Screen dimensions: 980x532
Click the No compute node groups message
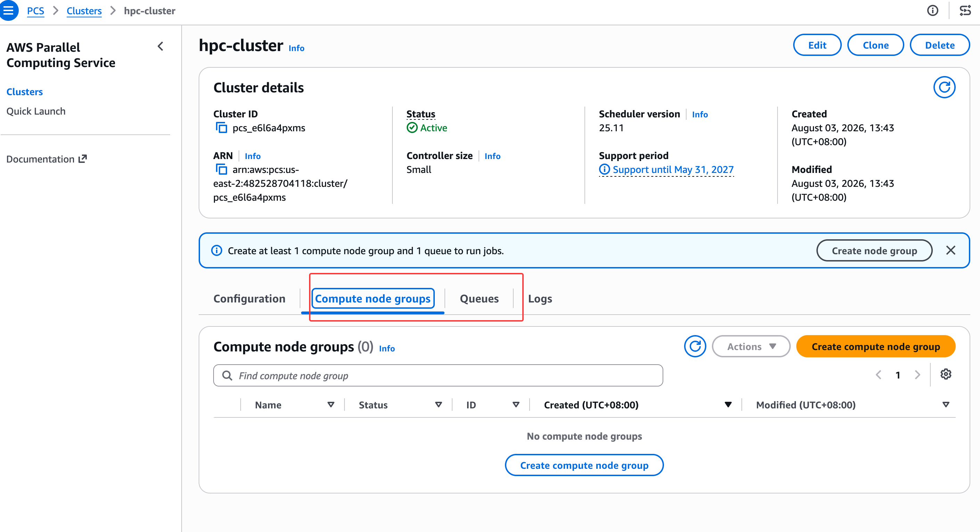click(584, 436)
